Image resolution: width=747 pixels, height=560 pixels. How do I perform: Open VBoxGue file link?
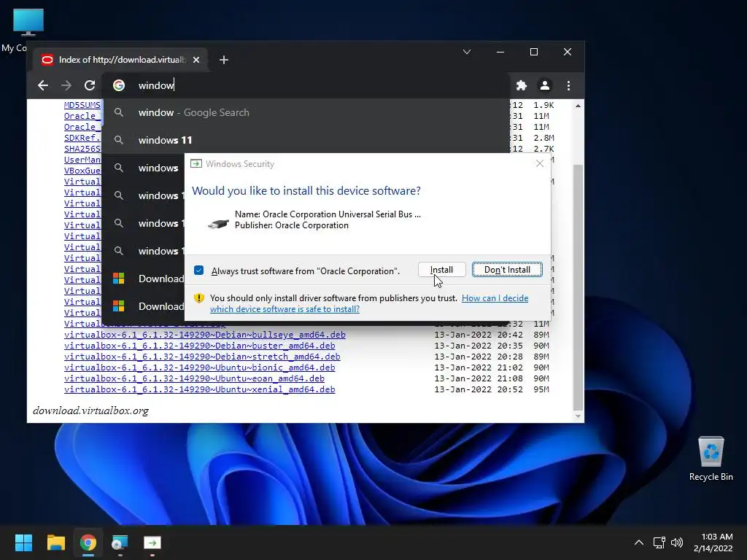coord(82,171)
